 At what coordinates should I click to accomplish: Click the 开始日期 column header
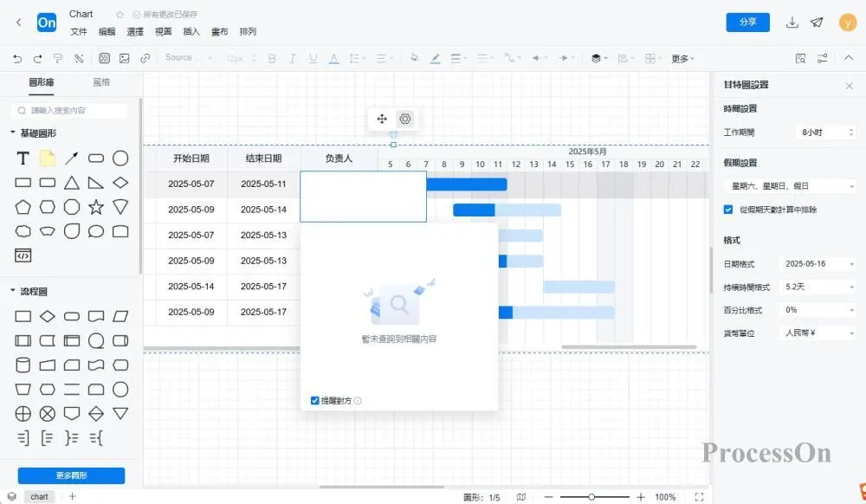191,158
